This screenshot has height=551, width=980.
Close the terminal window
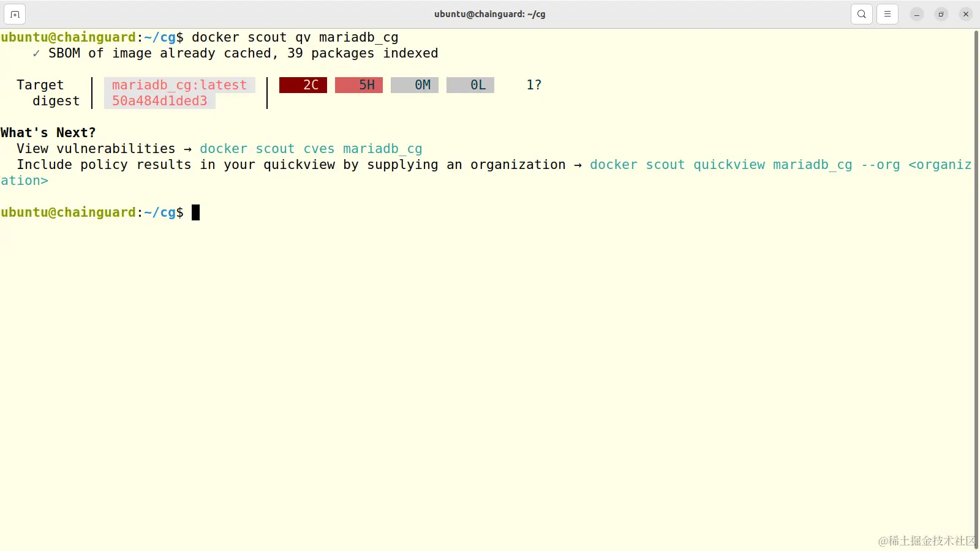click(x=966, y=14)
